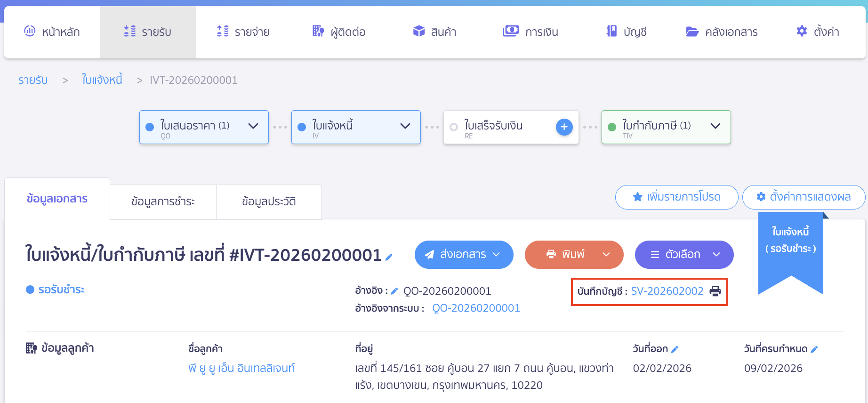Screen dimensions: 868x403
Task: Click the รายรับ breadcrumb link
Action: (33, 80)
